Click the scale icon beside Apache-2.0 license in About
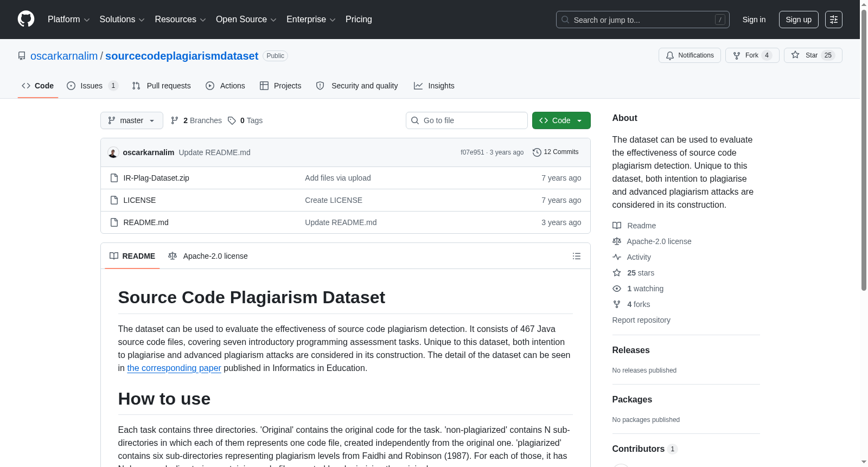This screenshot has height=467, width=868. (617, 241)
